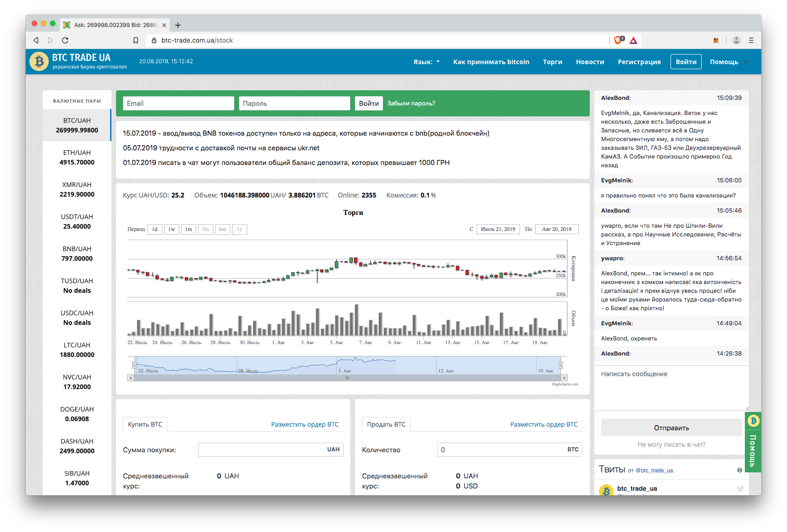Reload the page with the refresh icon
This screenshot has width=787, height=532.
tap(65, 40)
